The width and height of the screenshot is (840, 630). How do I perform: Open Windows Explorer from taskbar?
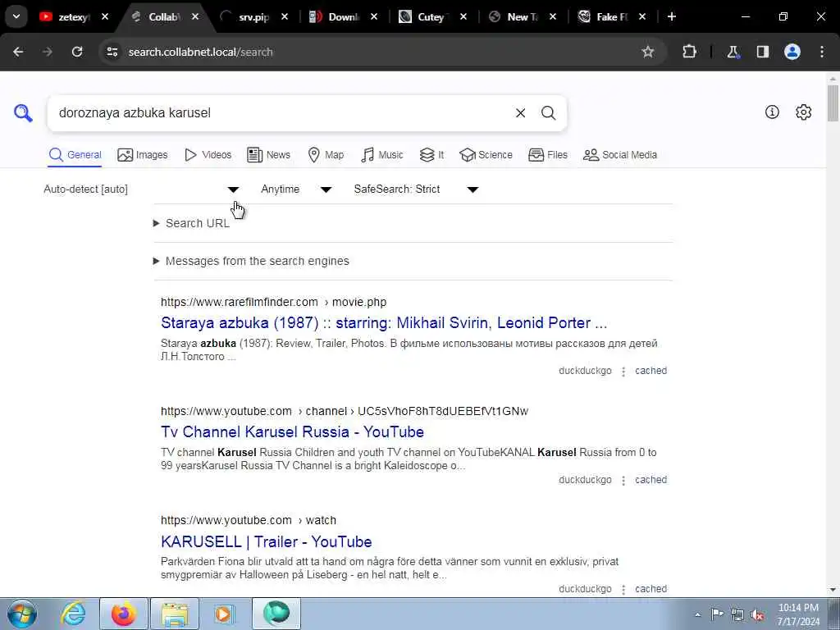(175, 614)
